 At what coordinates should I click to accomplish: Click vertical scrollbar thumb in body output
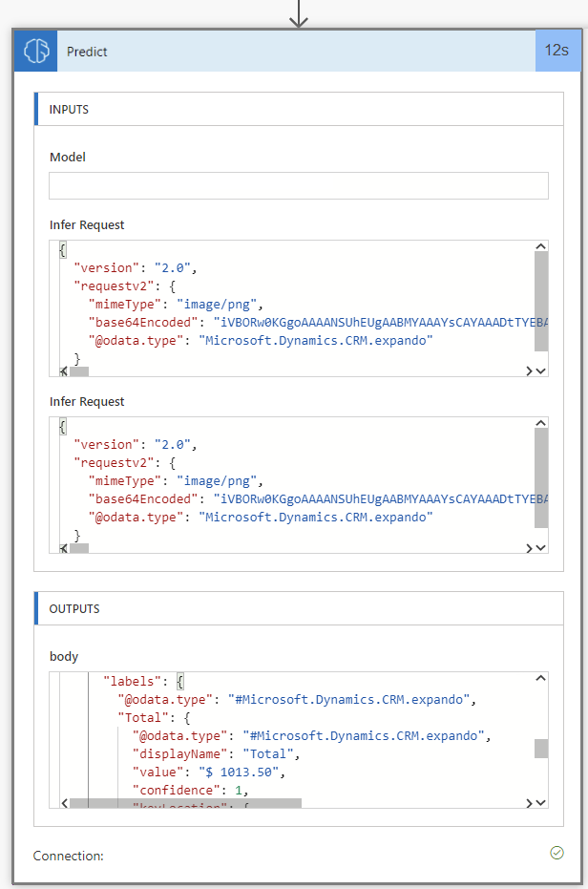click(541, 749)
